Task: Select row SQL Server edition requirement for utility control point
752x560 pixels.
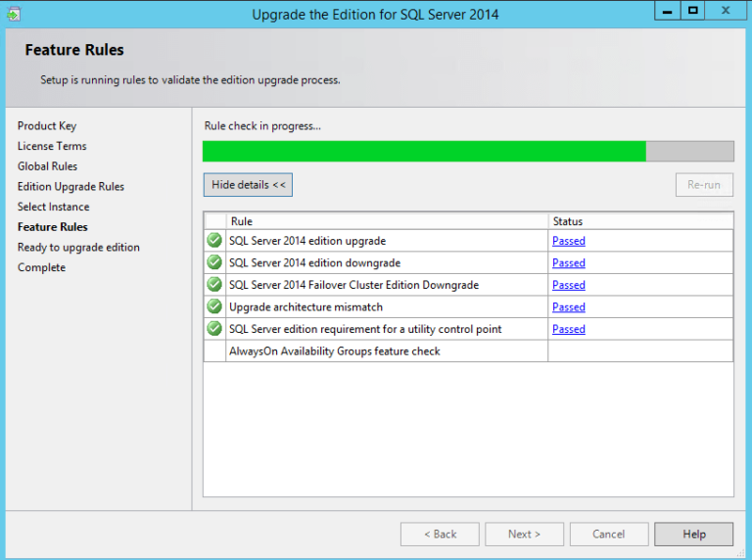Action: (468, 328)
